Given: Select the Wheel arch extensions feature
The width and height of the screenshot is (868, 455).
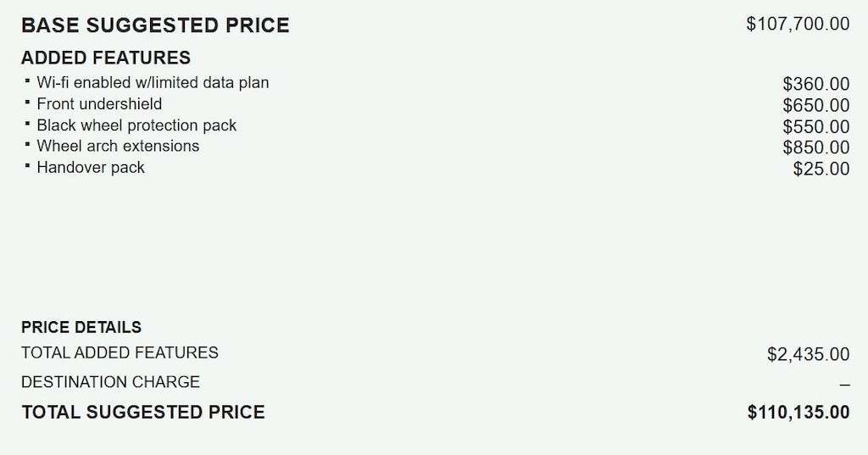Looking at the screenshot, I should tap(118, 146).
